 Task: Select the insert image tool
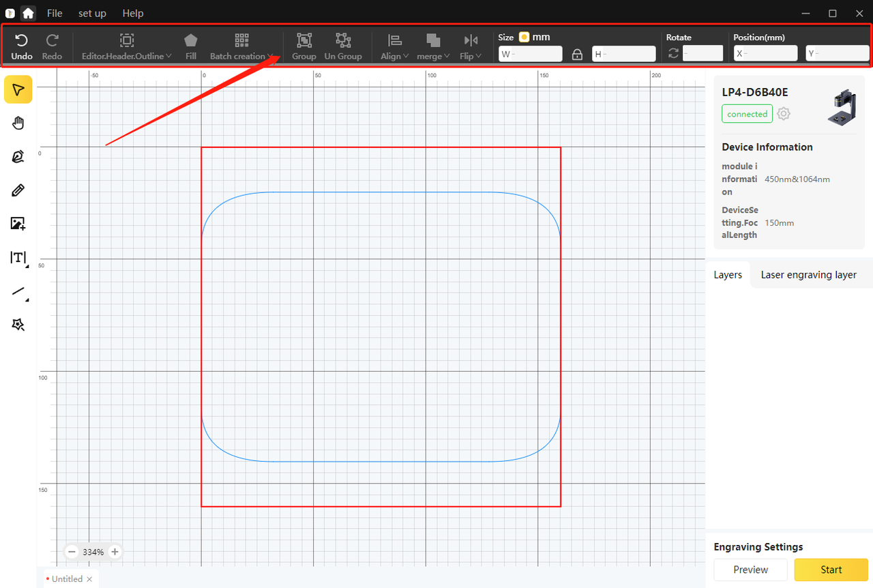point(18,224)
